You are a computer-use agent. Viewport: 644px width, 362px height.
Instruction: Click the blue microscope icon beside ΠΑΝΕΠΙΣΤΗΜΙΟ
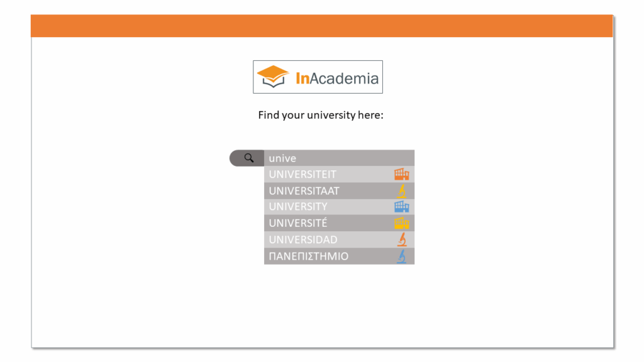401,256
